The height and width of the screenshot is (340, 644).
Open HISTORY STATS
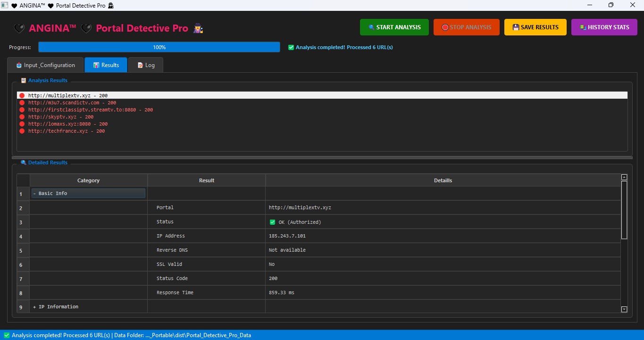pyautogui.click(x=604, y=27)
